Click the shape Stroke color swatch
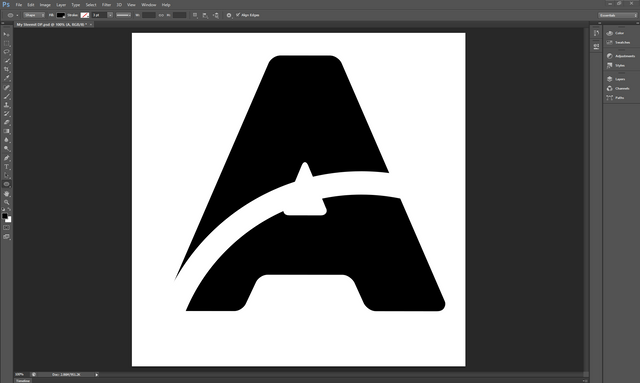Image resolution: width=640 pixels, height=383 pixels. point(85,15)
